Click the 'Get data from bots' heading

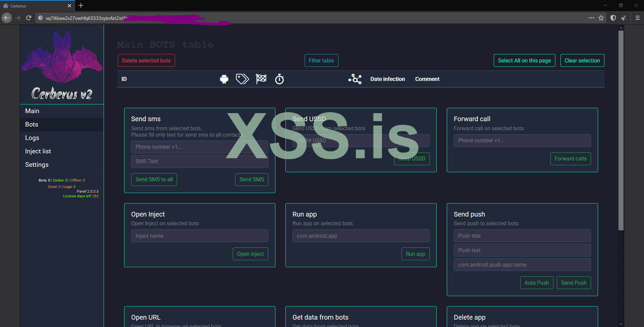(x=320, y=317)
